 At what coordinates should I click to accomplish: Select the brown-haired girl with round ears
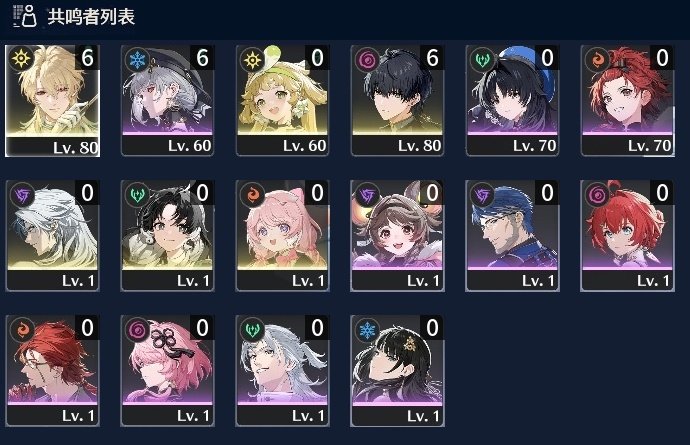coord(397,235)
